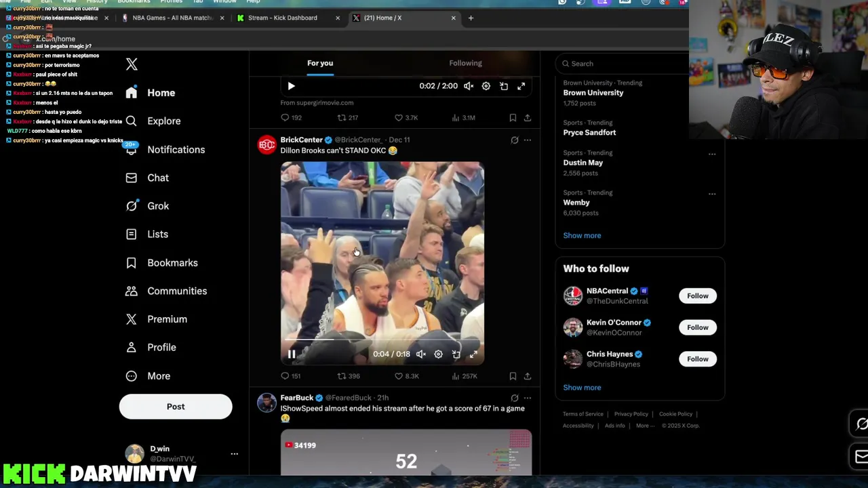
Task: Open Bookmarks in the sidebar
Action: [x=161, y=263]
